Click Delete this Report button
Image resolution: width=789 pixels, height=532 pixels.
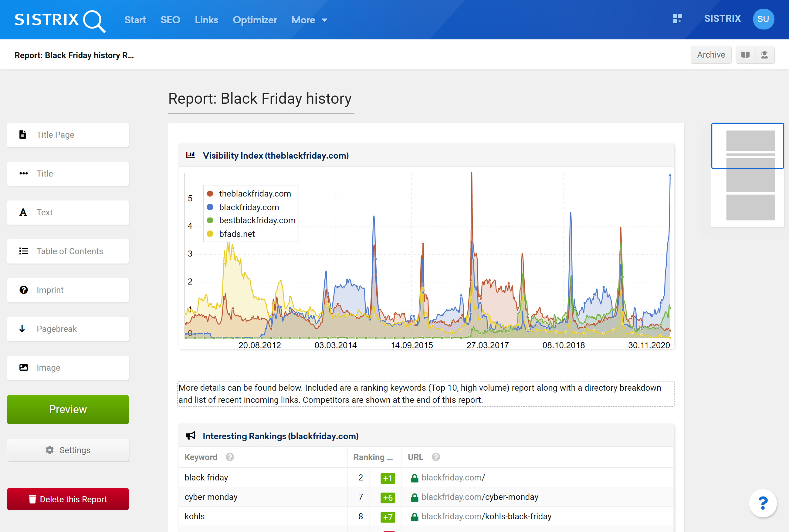click(68, 499)
